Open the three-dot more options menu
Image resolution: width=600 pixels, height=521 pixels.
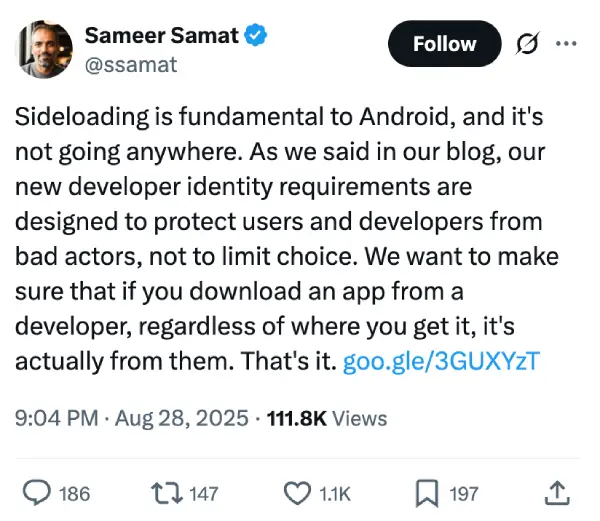pos(566,43)
